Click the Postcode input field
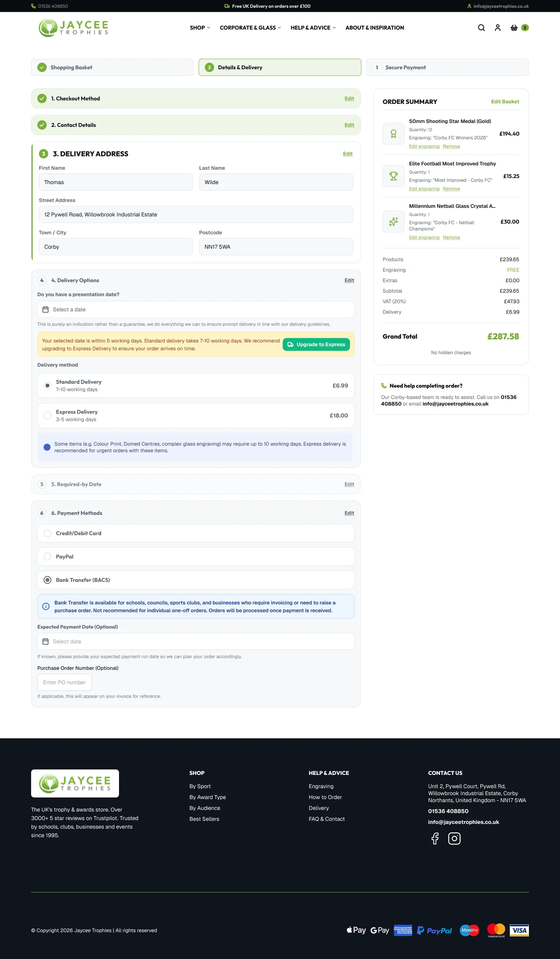This screenshot has width=560, height=959. 276,247
